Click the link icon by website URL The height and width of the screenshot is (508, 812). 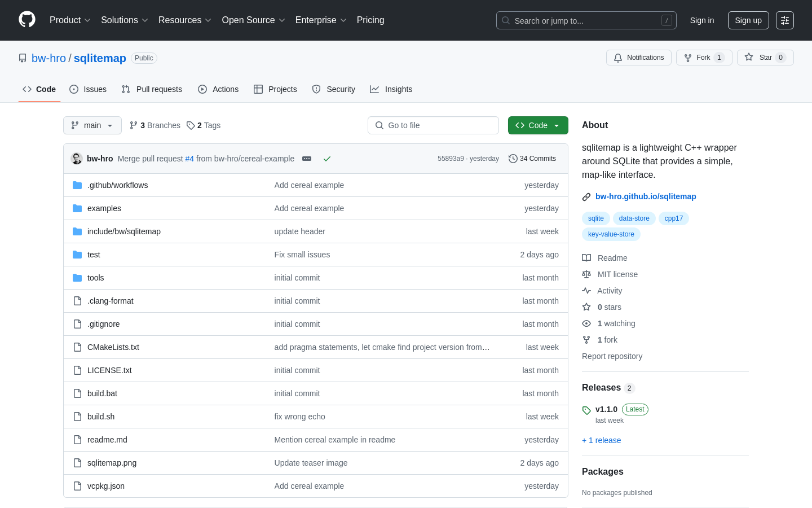(x=586, y=197)
